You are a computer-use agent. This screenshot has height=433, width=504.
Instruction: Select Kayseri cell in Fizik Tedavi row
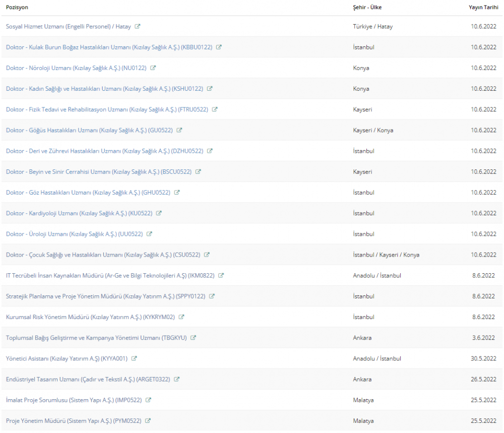pos(362,109)
